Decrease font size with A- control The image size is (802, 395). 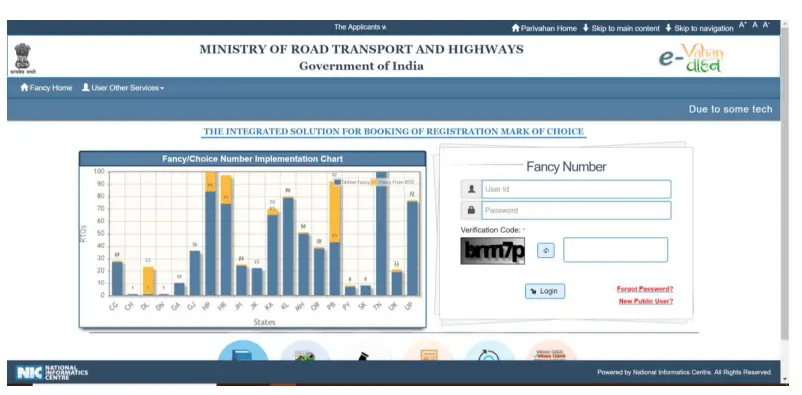766,25
